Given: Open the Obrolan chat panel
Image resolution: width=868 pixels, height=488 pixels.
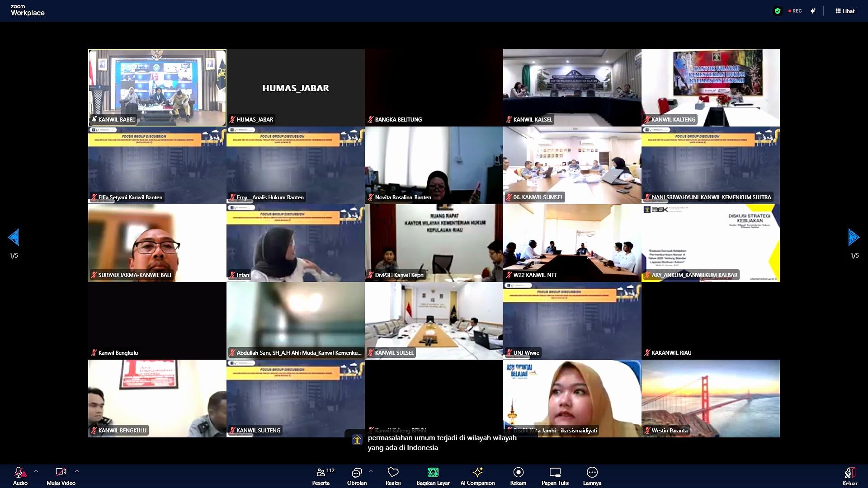Looking at the screenshot, I should pyautogui.click(x=357, y=475).
